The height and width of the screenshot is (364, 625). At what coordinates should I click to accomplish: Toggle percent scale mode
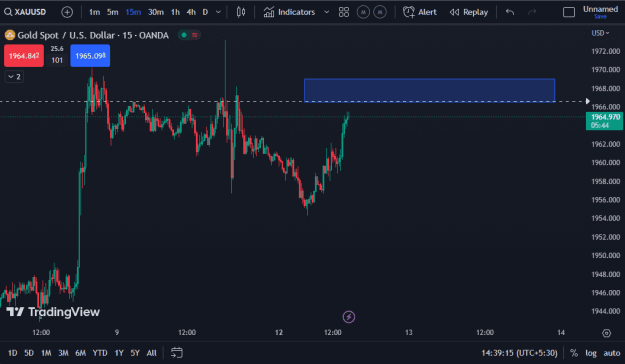click(574, 353)
